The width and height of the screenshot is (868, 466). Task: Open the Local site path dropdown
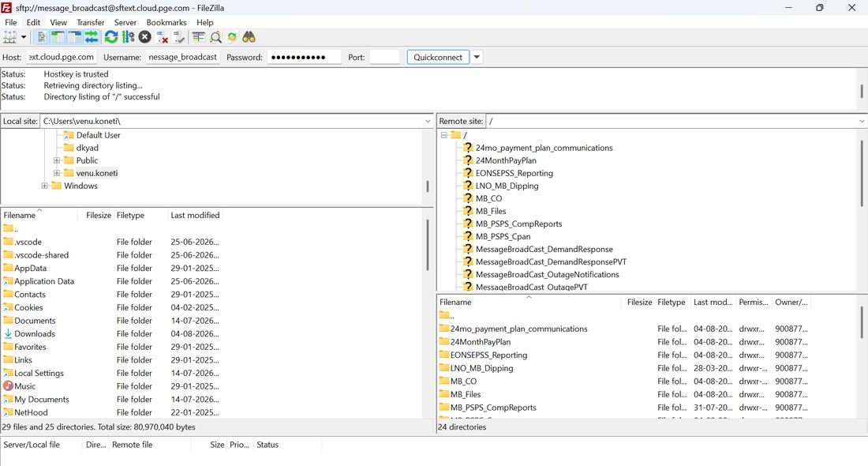428,121
